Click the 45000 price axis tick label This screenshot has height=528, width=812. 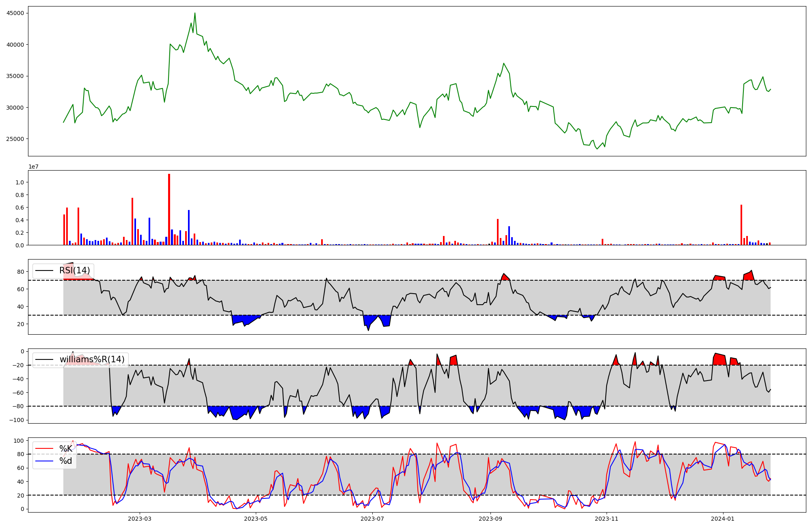[15, 13]
